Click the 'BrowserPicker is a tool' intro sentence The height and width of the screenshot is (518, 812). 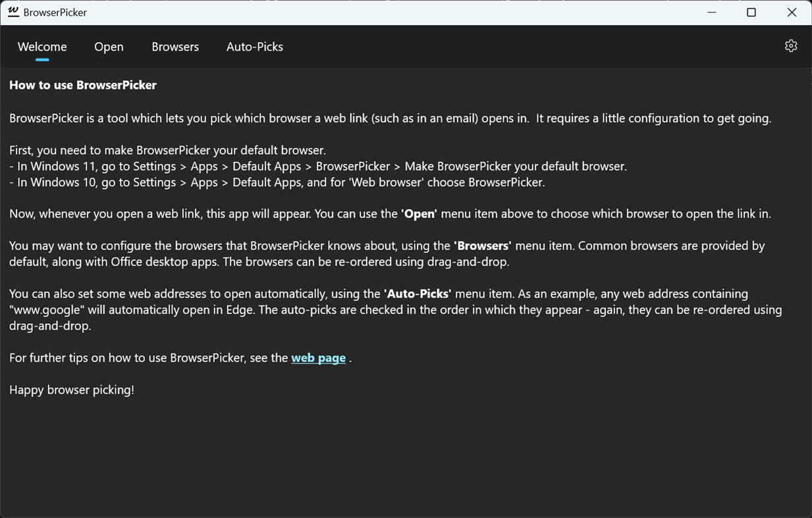pyautogui.click(x=390, y=118)
